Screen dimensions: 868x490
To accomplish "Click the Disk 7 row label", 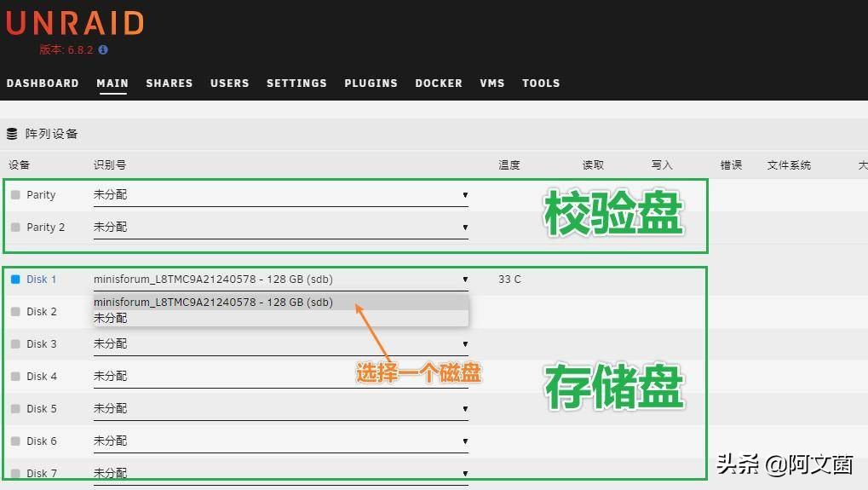I will [x=42, y=474].
